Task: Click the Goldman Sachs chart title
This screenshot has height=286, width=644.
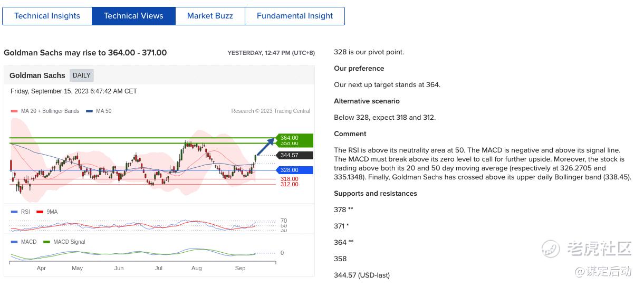Action: point(37,75)
